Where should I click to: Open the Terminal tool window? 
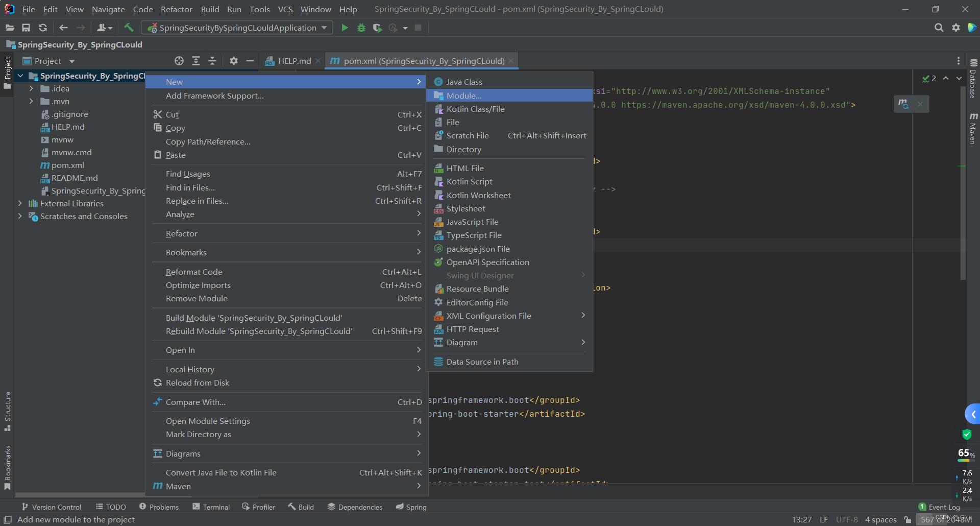coord(211,507)
